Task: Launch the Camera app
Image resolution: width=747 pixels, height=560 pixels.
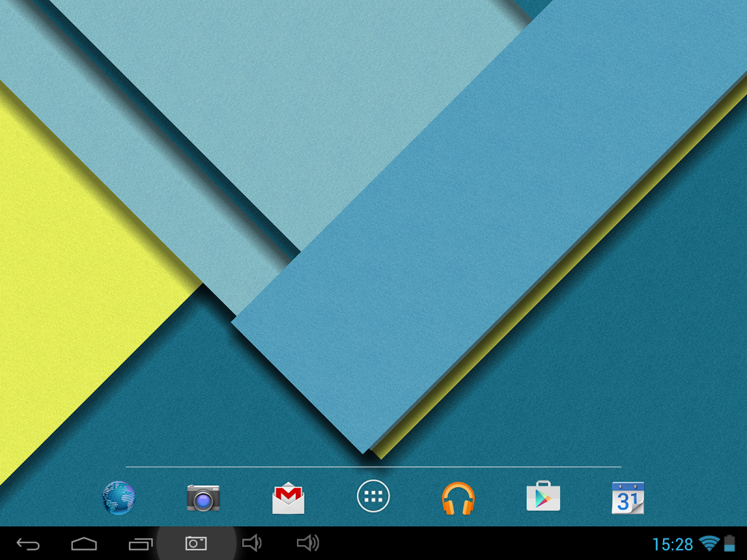Action: click(204, 497)
